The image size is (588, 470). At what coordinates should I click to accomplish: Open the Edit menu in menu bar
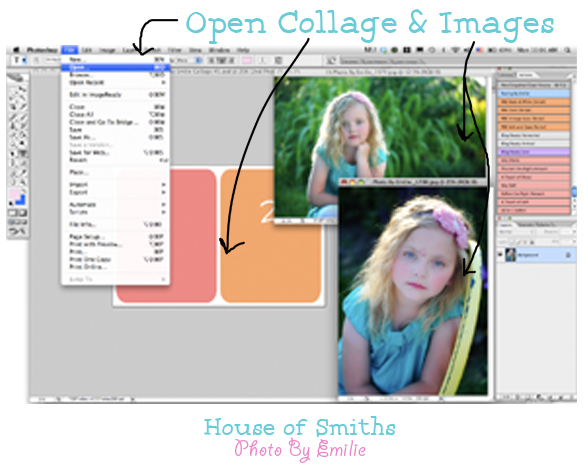pos(87,50)
